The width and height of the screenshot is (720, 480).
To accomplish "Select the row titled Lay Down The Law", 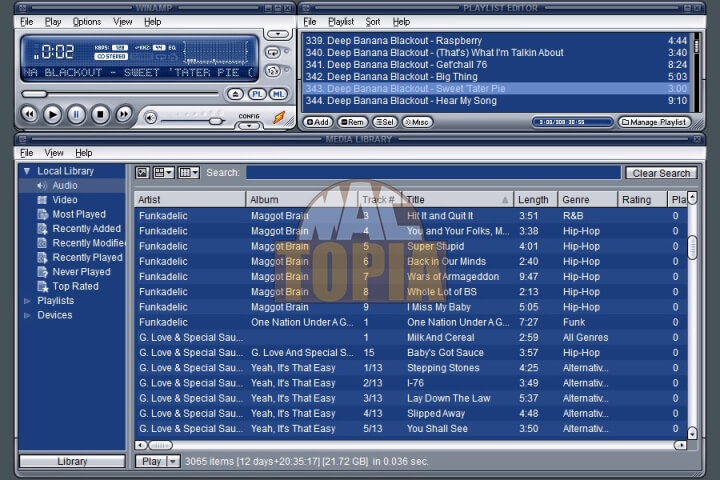I will click(x=411, y=398).
